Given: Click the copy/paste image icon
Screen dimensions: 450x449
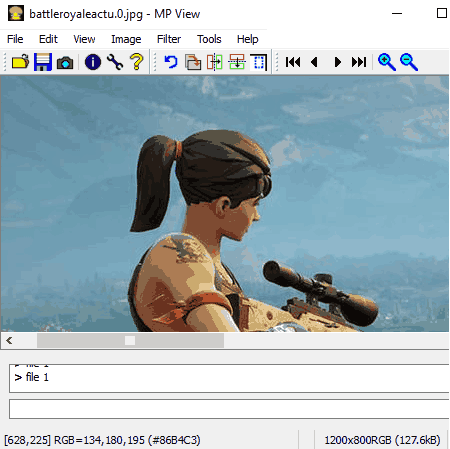Looking at the screenshot, I should (x=193, y=62).
